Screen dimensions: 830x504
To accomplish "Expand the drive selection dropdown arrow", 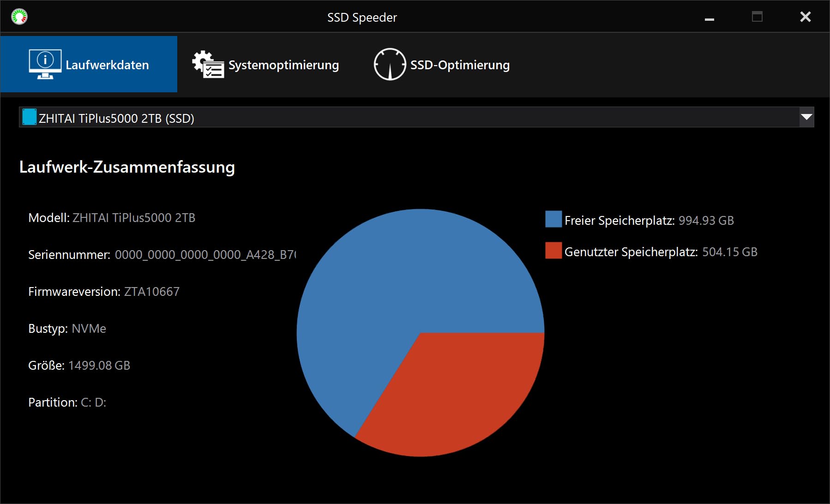I will pyautogui.click(x=806, y=117).
